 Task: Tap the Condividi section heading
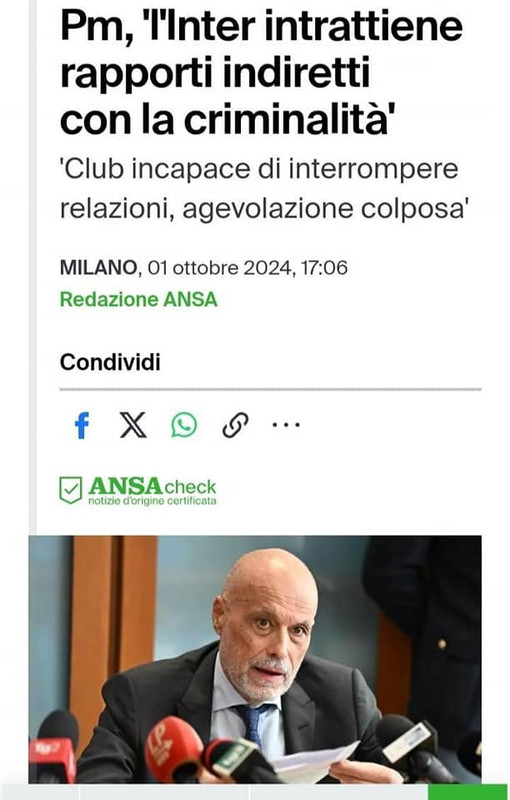coord(110,362)
